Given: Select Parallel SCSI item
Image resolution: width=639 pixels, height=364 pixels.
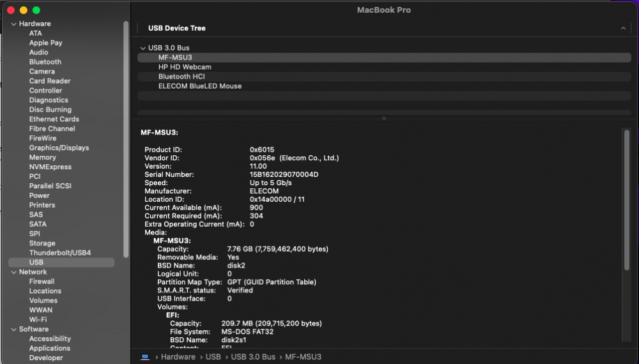Looking at the screenshot, I should tap(50, 186).
